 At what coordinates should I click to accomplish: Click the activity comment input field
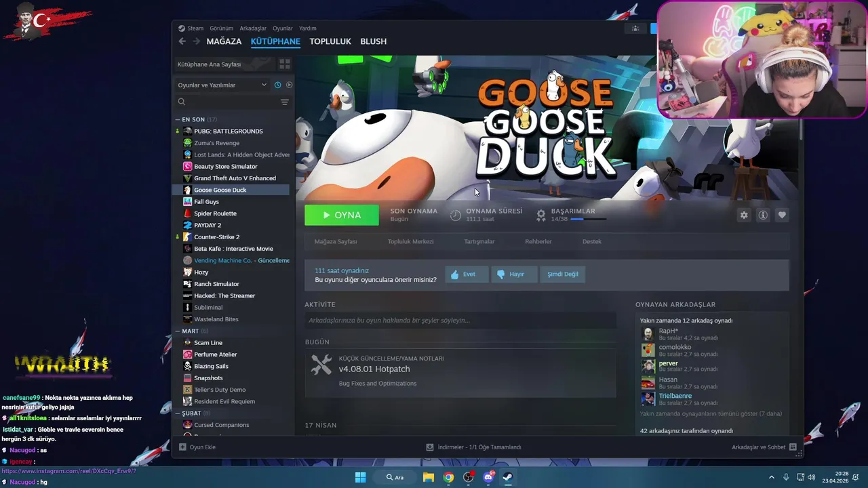coord(460,320)
